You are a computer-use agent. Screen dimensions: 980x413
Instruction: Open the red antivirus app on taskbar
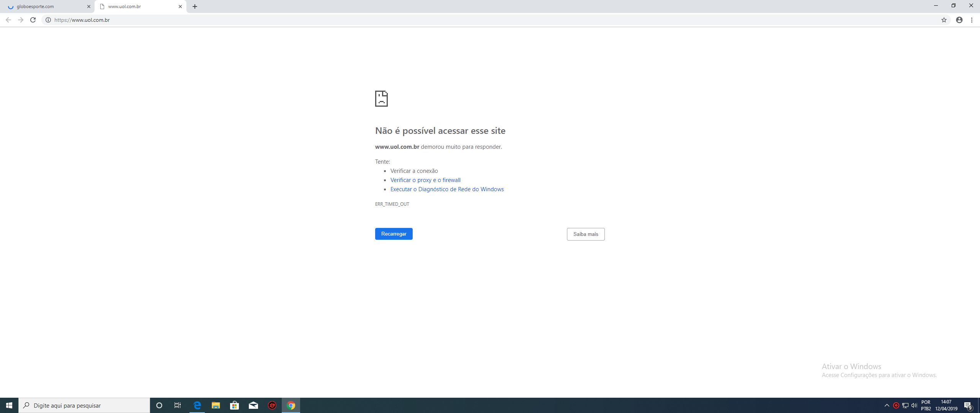(272, 405)
